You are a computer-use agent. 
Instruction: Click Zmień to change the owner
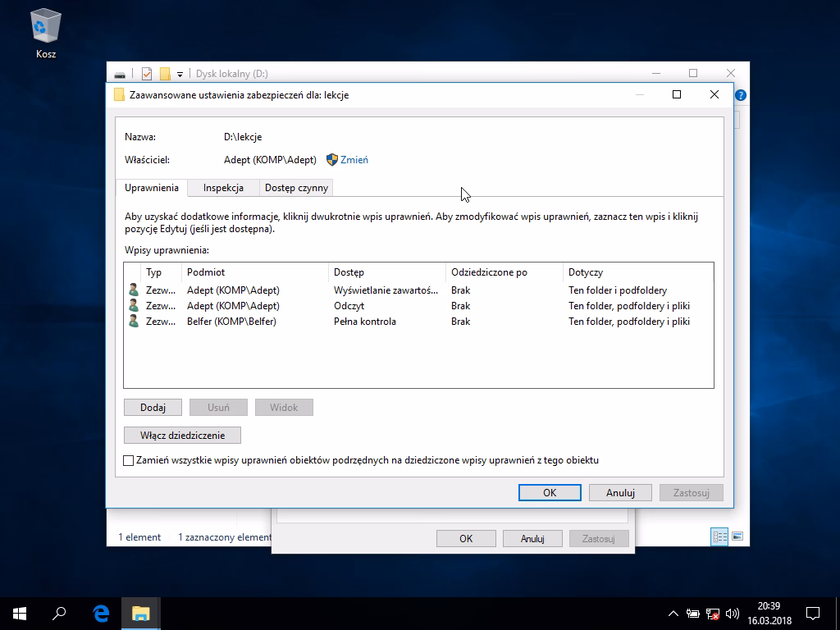pos(353,159)
